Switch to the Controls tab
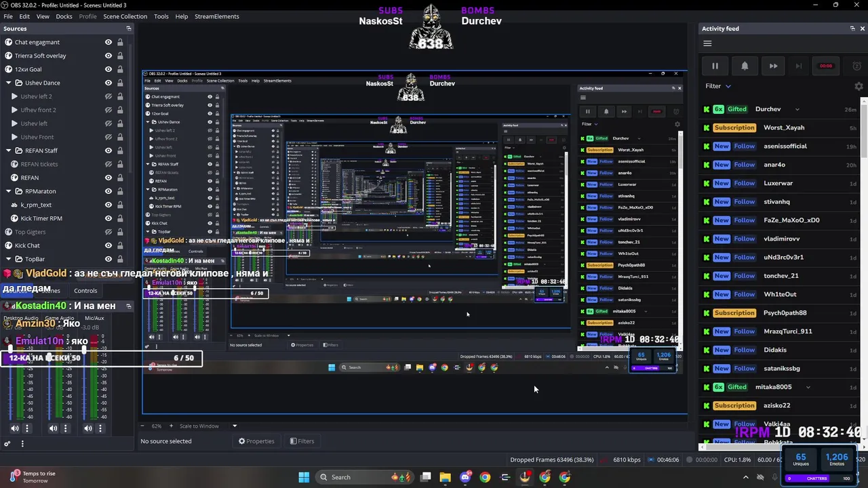 pyautogui.click(x=85, y=290)
